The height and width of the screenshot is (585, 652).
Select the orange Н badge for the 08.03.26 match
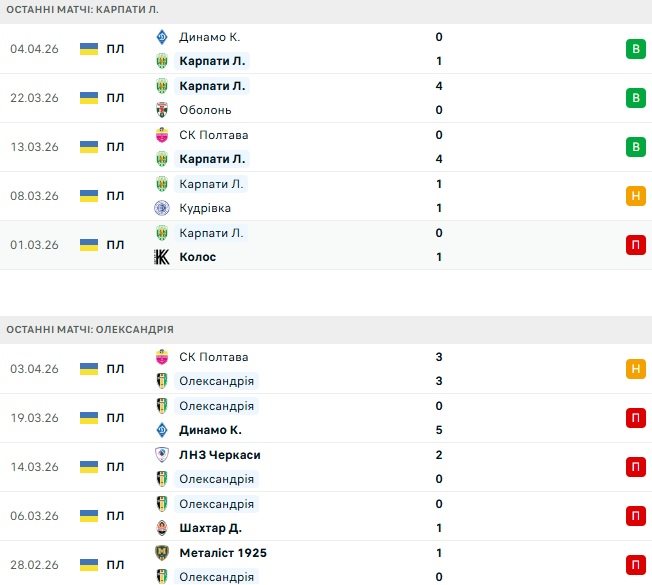click(634, 196)
